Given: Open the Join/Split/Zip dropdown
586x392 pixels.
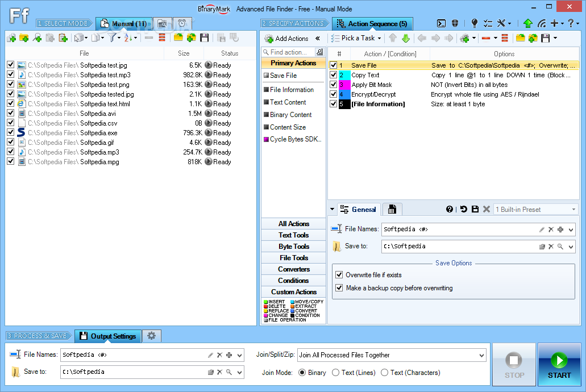Looking at the screenshot, I should pyautogui.click(x=482, y=355).
